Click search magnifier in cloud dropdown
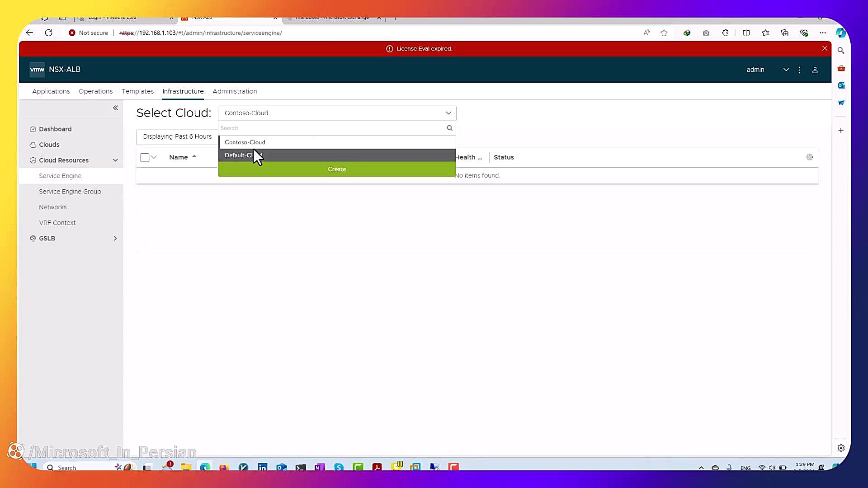Image resolution: width=868 pixels, height=488 pixels. (449, 128)
